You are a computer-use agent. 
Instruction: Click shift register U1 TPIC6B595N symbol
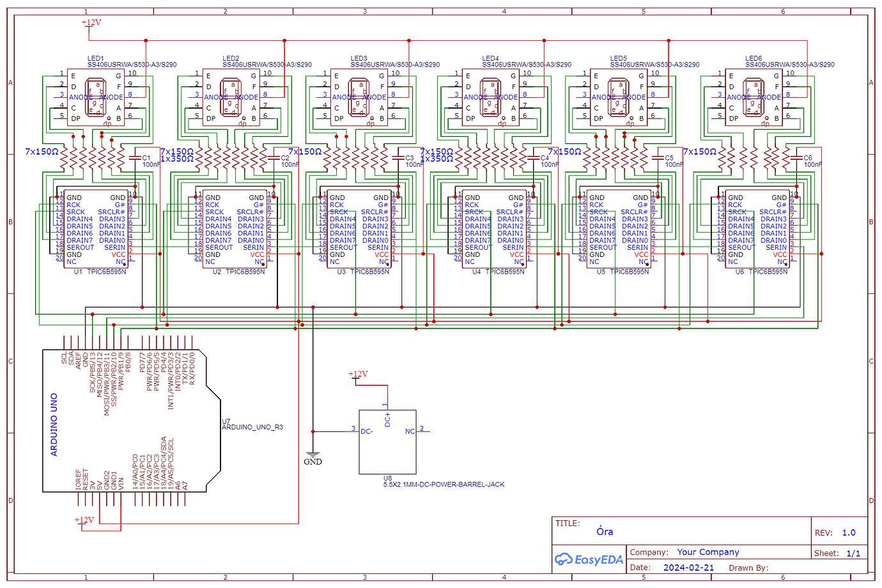(x=95, y=229)
